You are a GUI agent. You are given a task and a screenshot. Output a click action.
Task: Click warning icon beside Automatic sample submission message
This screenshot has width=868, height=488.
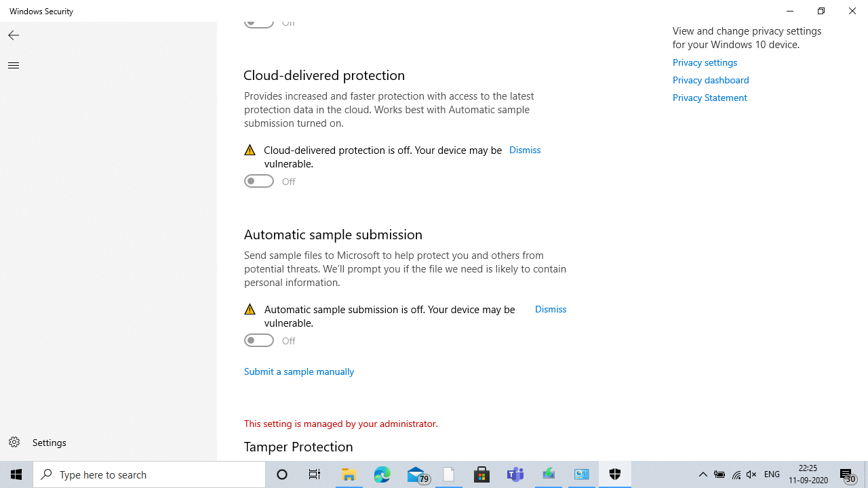pos(250,309)
